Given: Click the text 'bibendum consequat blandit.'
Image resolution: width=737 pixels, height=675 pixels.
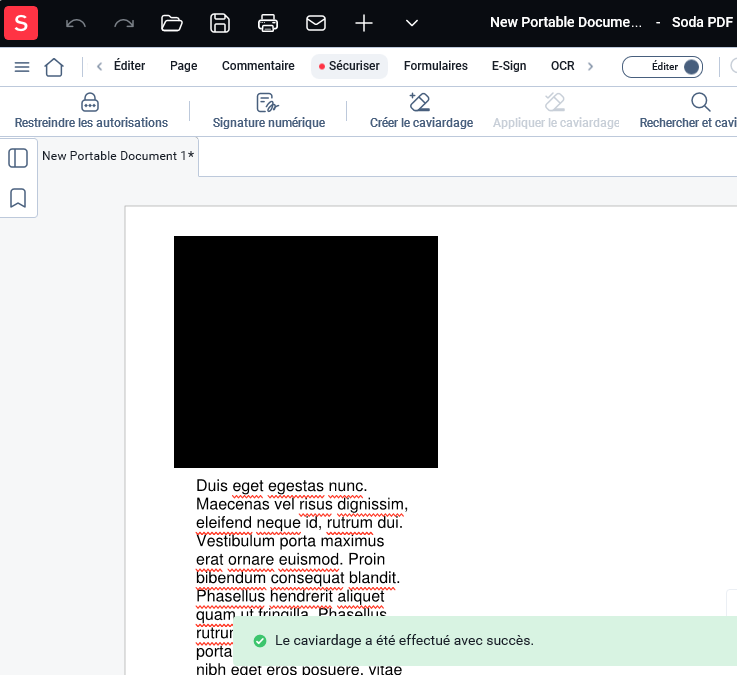Looking at the screenshot, I should [x=298, y=577].
